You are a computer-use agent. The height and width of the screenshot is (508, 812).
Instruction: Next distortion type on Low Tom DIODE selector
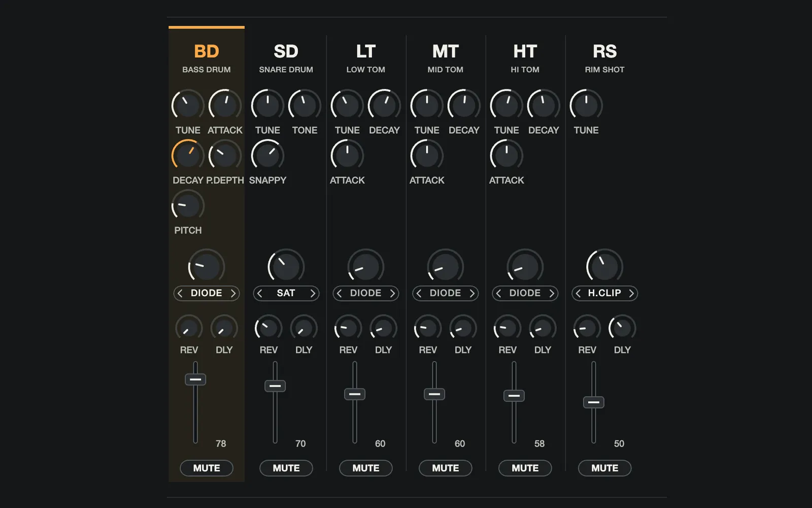coord(392,293)
